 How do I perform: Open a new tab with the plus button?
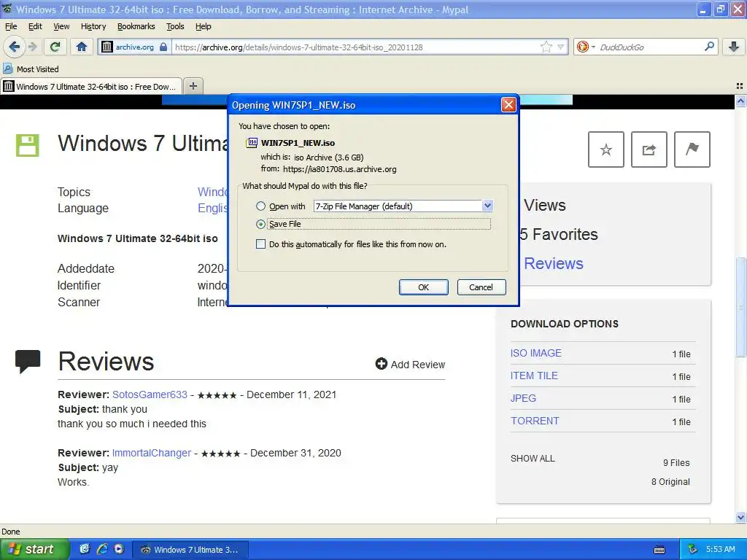coord(193,86)
